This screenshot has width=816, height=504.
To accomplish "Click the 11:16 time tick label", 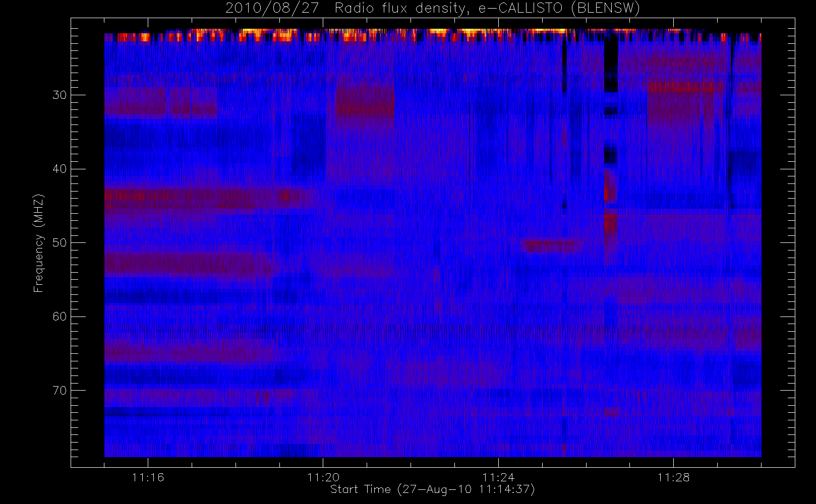I will [x=148, y=477].
